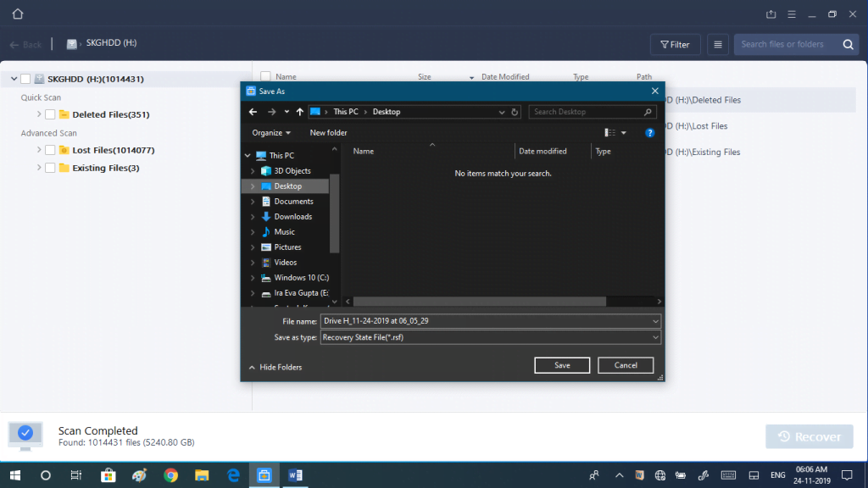The height and width of the screenshot is (488, 868).
Task: Click the export scan session icon
Action: pyautogui.click(x=771, y=14)
